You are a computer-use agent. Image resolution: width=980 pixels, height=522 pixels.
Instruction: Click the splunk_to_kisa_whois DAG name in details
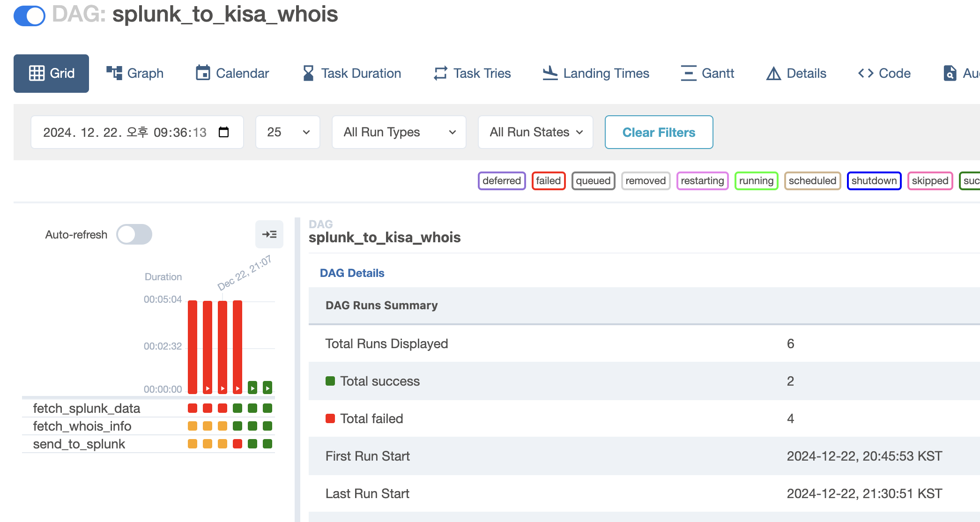385,238
